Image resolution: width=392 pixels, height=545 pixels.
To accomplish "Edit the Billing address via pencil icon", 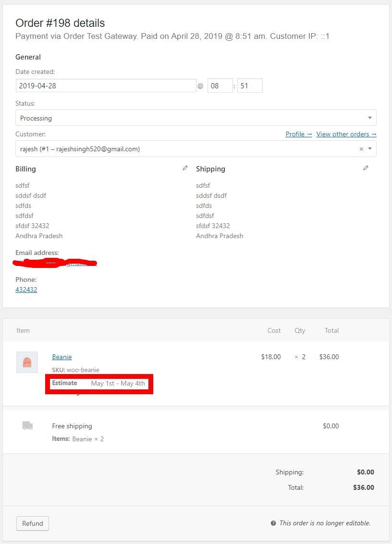I will [x=185, y=168].
